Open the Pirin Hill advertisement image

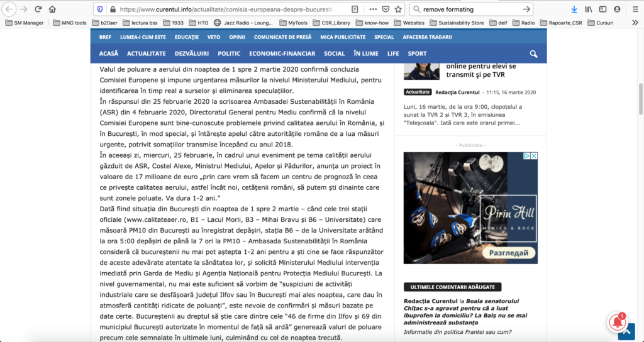click(x=470, y=207)
